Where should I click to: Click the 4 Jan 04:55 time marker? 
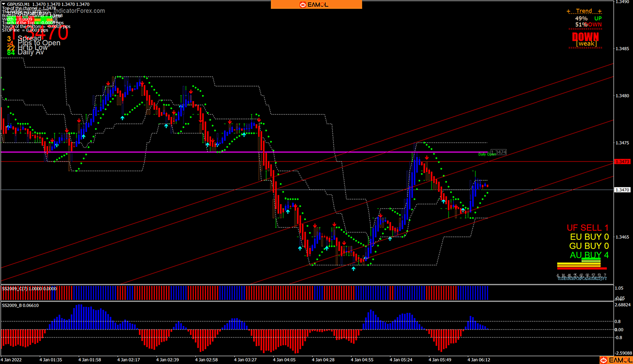click(362, 360)
